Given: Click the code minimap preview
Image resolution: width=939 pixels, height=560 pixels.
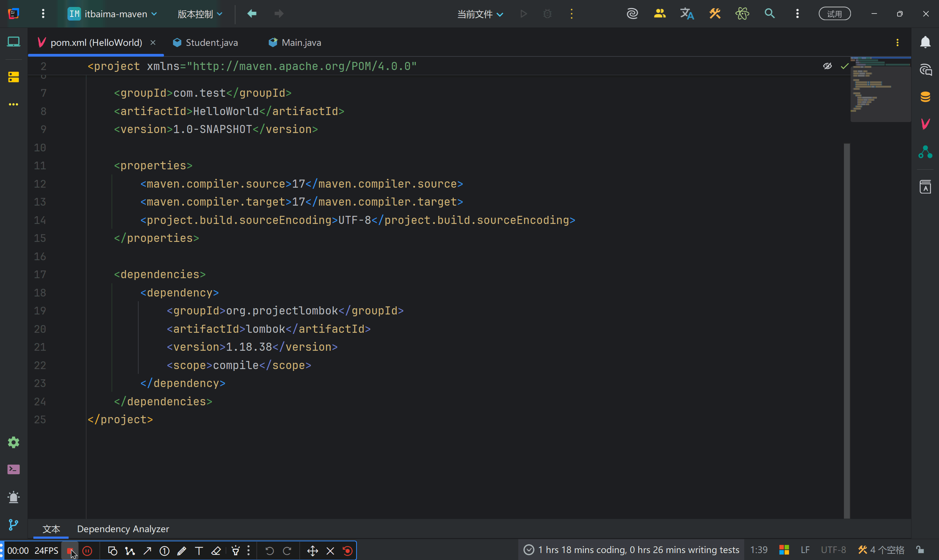Looking at the screenshot, I should [880, 89].
